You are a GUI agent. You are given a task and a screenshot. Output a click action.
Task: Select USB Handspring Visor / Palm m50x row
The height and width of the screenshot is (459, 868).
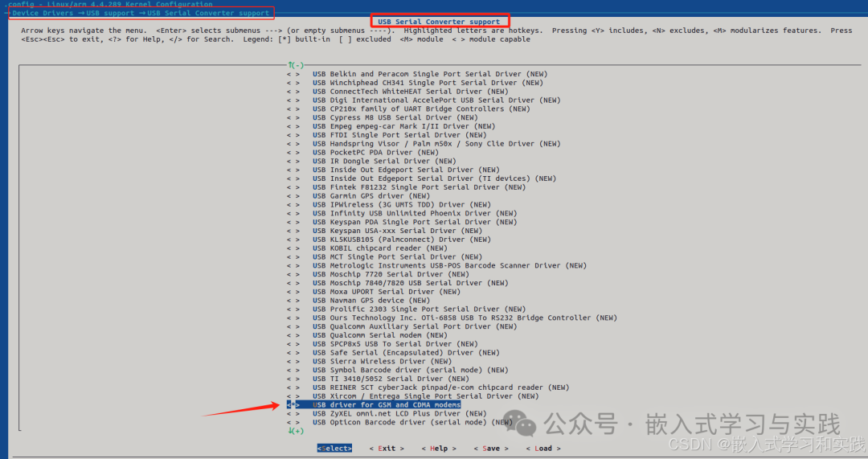tap(424, 144)
